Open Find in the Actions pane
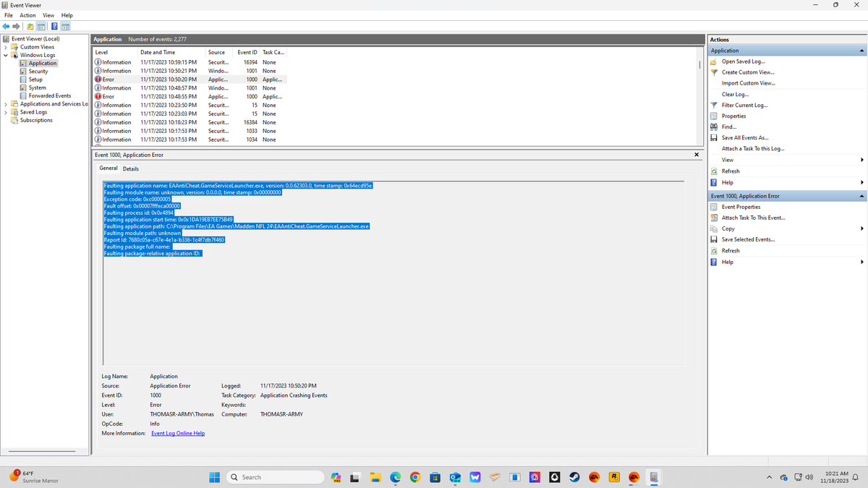 729,127
